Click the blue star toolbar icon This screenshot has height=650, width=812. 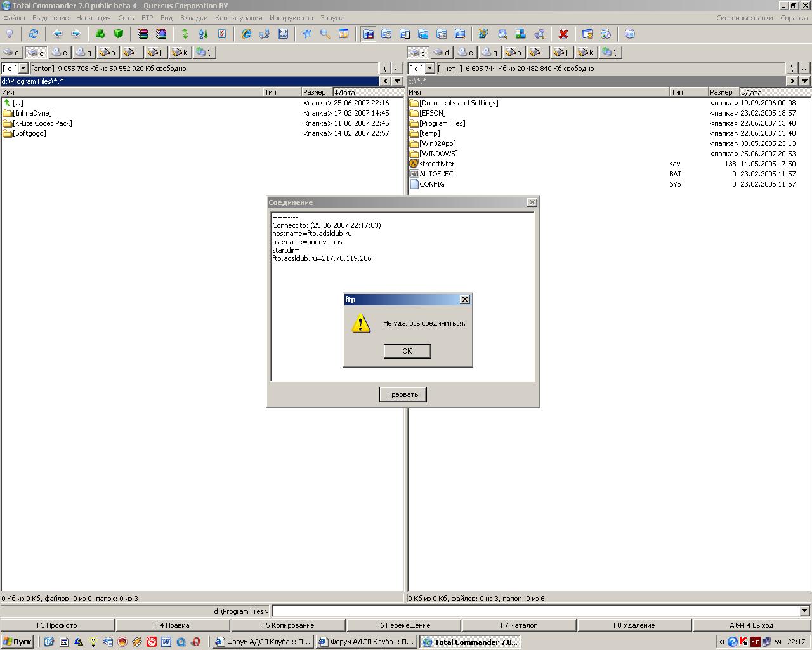point(307,34)
